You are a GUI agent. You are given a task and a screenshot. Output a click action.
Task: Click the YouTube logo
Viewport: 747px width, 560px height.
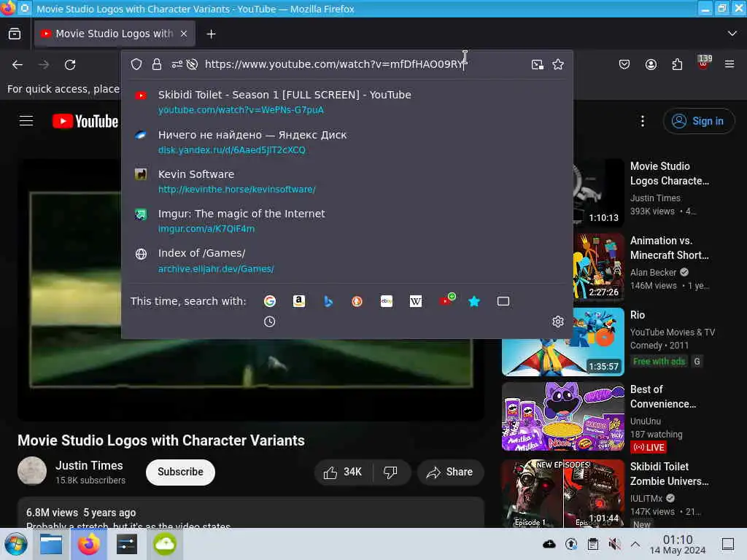coord(85,122)
